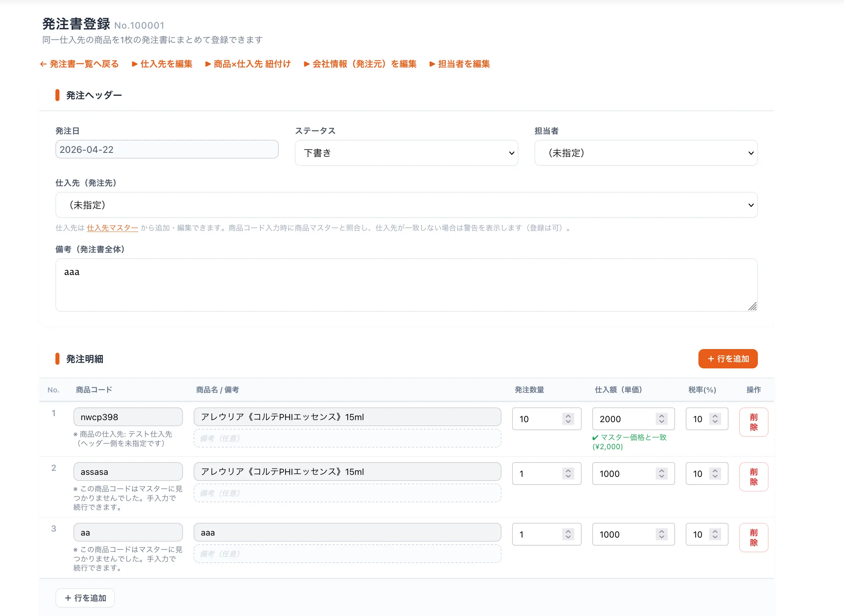Click 発注ヘッダー section heading
The height and width of the screenshot is (616, 844).
pyautogui.click(x=94, y=95)
